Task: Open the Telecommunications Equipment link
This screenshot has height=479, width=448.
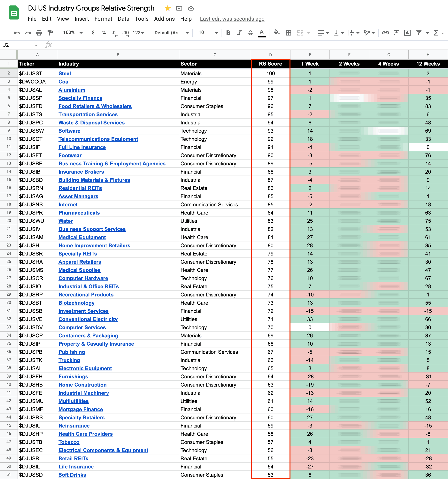Action: pyautogui.click(x=98, y=139)
